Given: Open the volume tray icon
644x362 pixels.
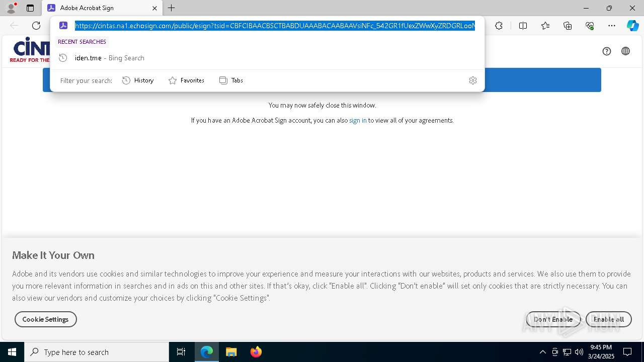Looking at the screenshot, I should tap(579, 352).
